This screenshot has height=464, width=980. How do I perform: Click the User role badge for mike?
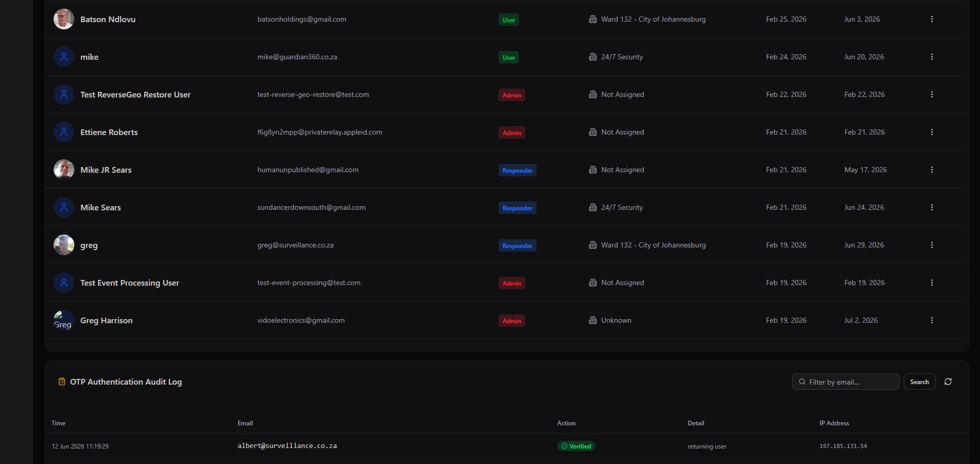point(508,58)
